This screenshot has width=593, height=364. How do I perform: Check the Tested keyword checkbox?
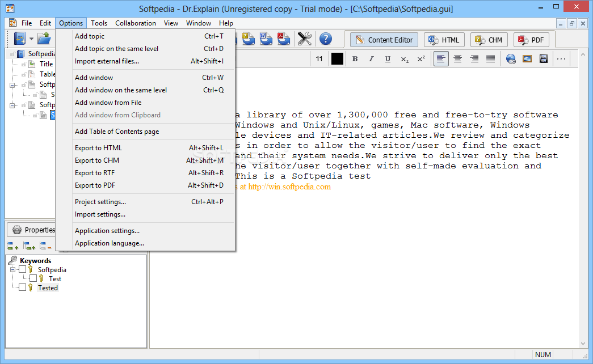tap(22, 287)
